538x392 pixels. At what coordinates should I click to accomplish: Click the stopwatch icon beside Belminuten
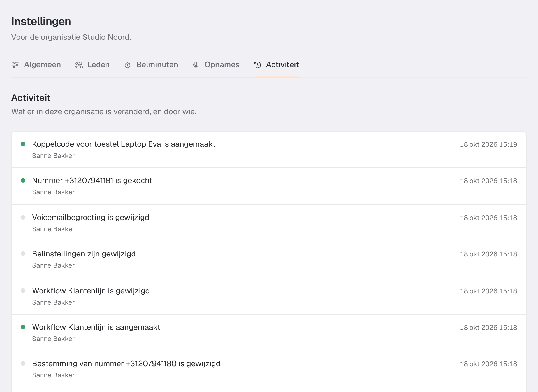127,65
